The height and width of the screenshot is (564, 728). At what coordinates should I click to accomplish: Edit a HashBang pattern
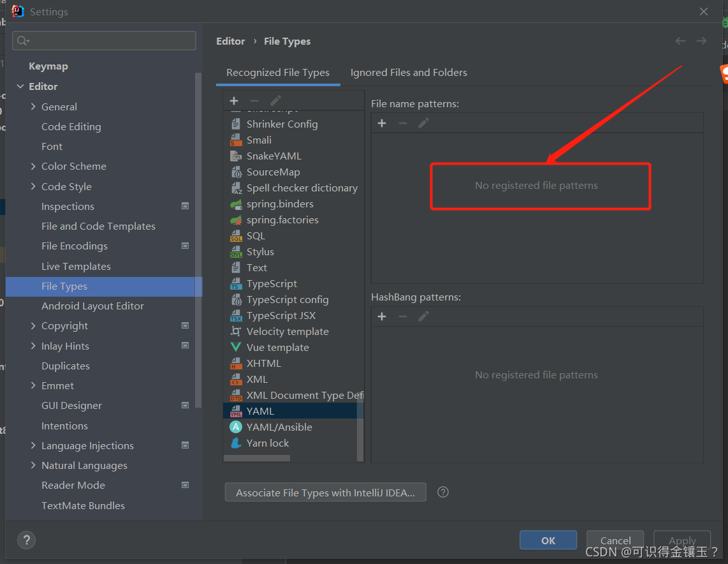pos(423,316)
